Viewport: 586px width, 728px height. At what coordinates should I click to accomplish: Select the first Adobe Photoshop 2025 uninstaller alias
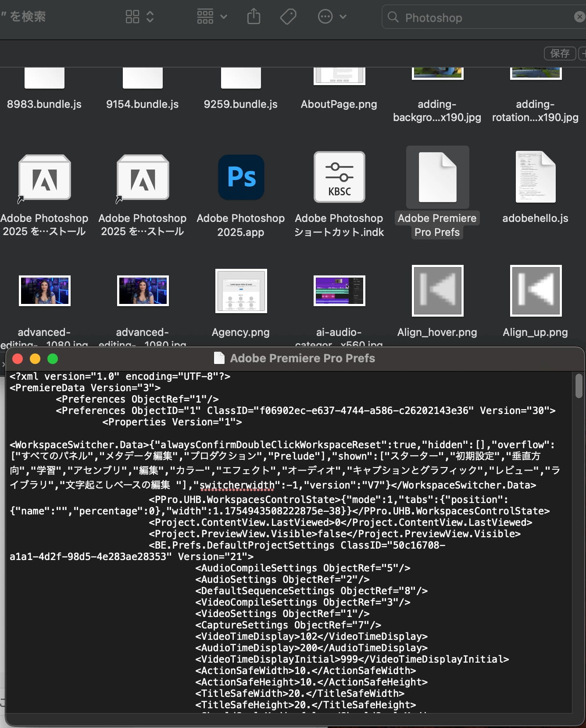tap(44, 178)
